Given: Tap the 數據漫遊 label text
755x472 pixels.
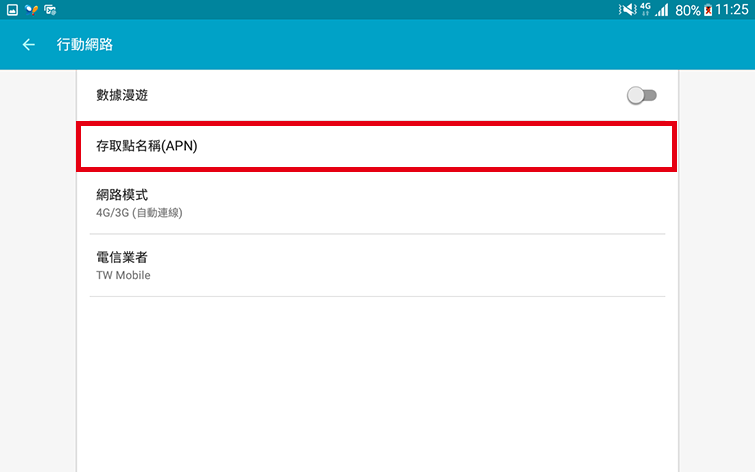Looking at the screenshot, I should [122, 95].
